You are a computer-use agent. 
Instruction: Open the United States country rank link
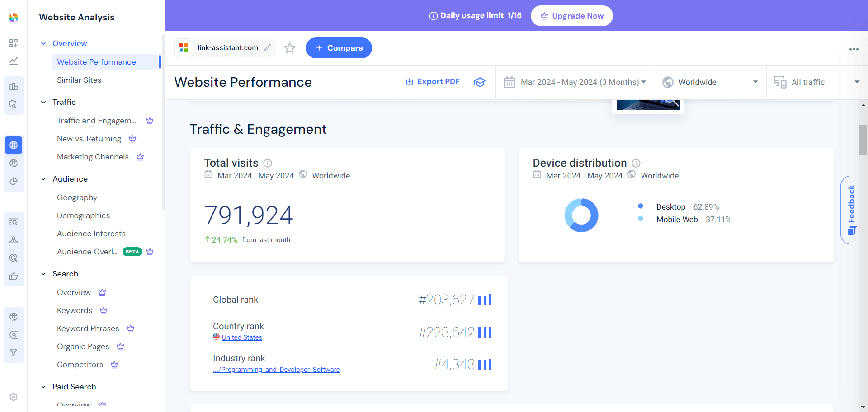tap(242, 337)
